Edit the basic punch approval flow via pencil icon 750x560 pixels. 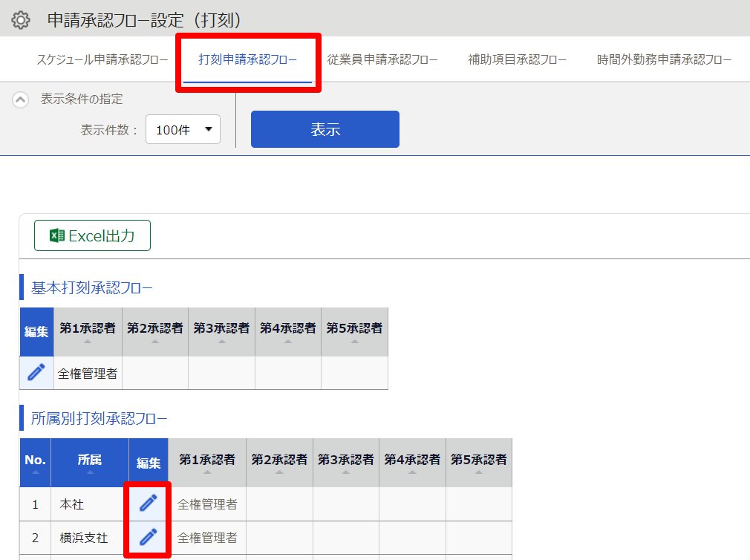(x=36, y=372)
